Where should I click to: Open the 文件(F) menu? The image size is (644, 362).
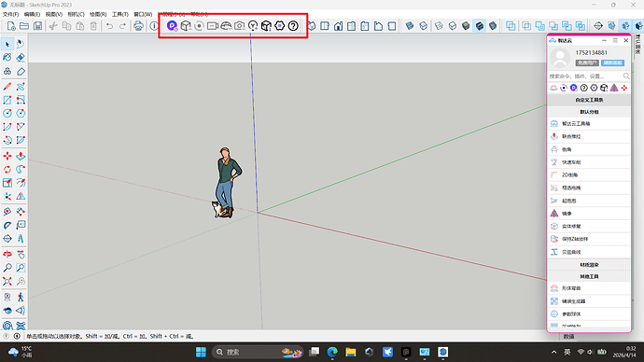pyautogui.click(x=10, y=14)
